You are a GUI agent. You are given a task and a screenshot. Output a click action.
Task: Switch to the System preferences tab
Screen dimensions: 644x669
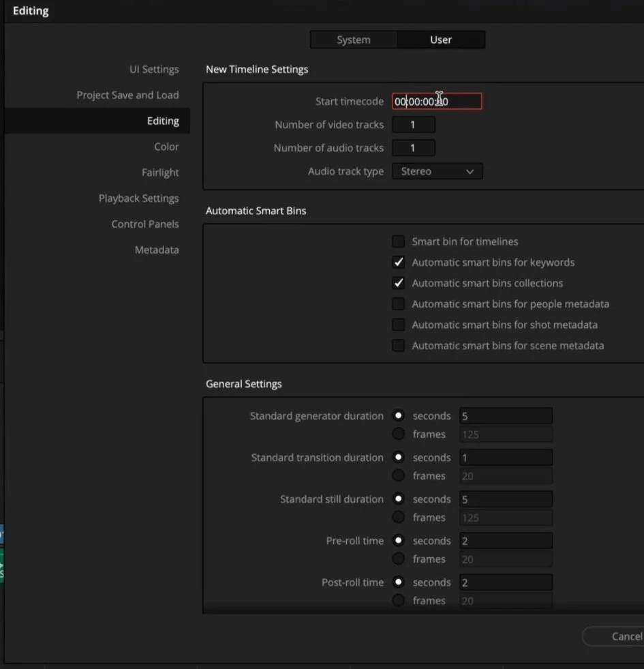click(354, 40)
